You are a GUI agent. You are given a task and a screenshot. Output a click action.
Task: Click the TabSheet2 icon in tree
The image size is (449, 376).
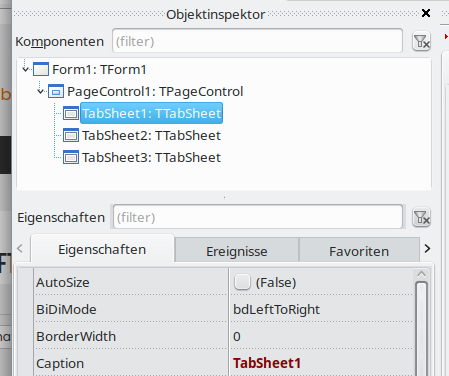pyautogui.click(x=71, y=135)
